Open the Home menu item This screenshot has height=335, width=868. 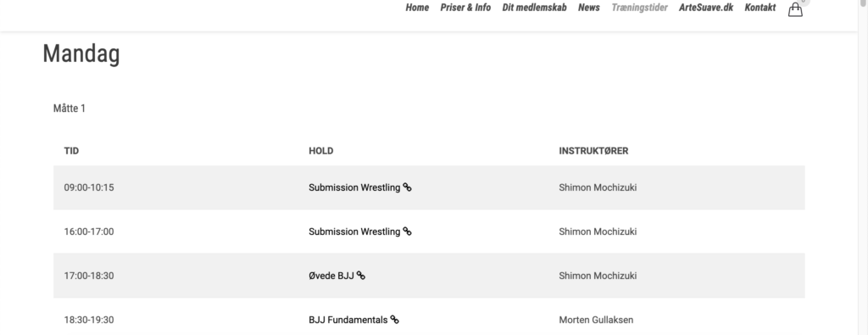(417, 8)
